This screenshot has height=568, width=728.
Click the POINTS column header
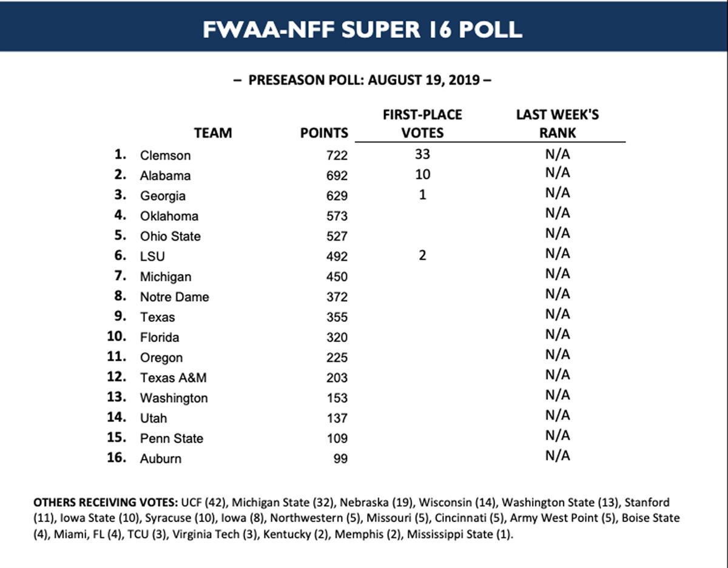pyautogui.click(x=325, y=133)
